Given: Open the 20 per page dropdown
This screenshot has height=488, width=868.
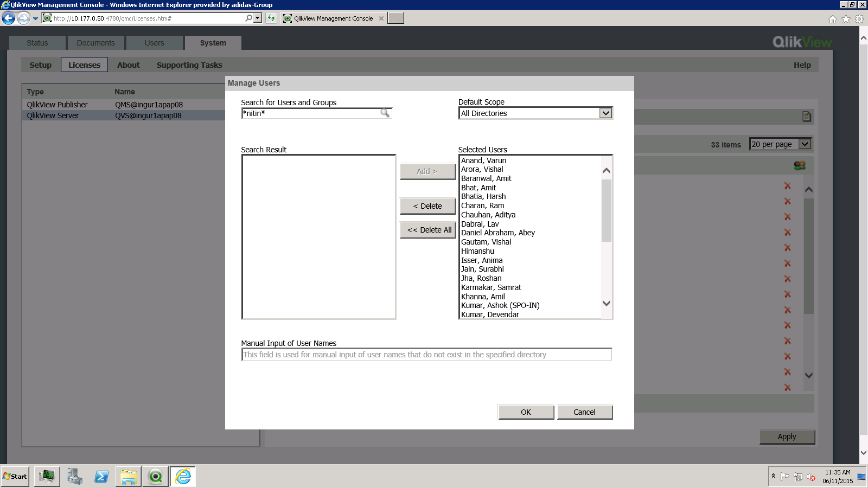Looking at the screenshot, I should pyautogui.click(x=805, y=144).
